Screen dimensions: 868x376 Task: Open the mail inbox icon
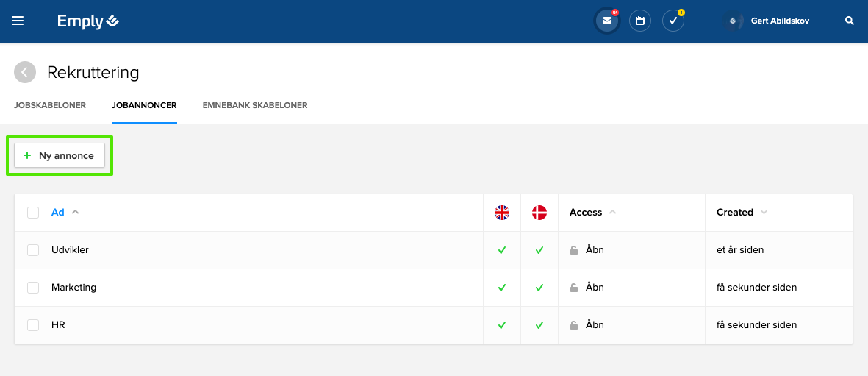pos(606,21)
